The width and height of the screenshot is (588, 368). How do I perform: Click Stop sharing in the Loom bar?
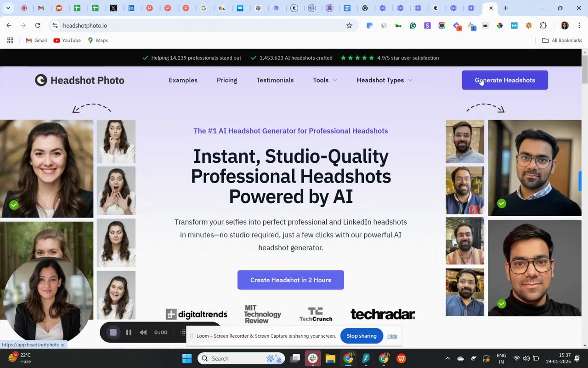[362, 336]
